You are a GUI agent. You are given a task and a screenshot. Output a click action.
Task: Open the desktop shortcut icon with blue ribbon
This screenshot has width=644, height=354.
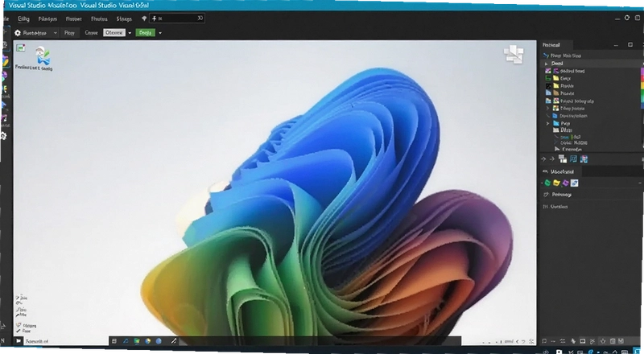(42, 56)
